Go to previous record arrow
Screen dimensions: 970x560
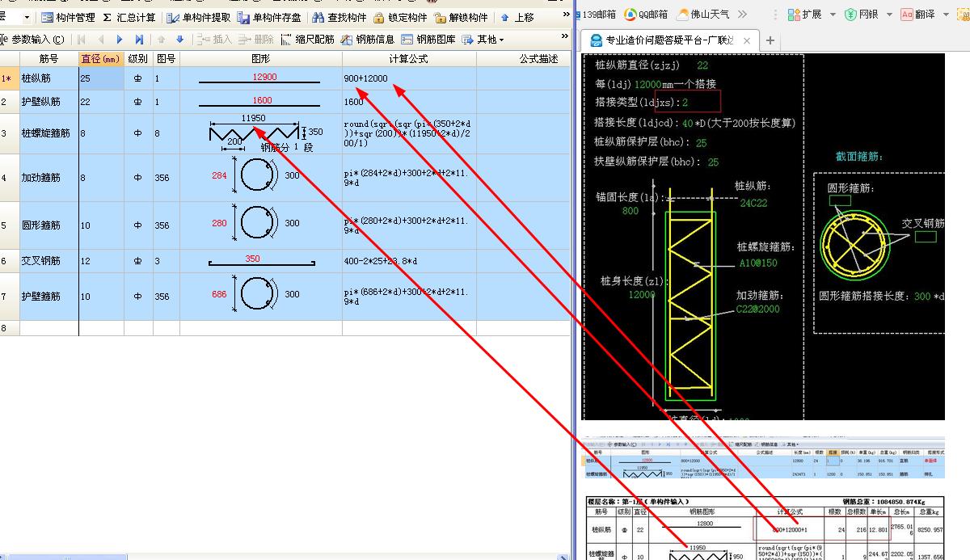(101, 40)
